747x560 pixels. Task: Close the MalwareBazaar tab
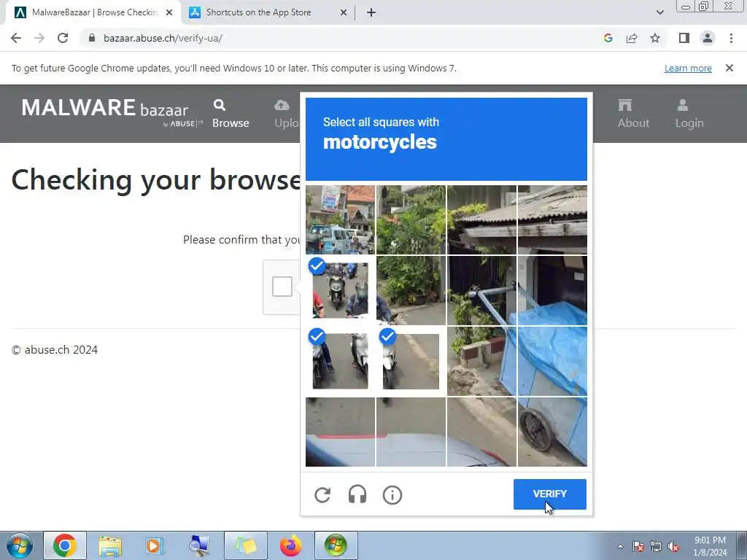pos(169,13)
